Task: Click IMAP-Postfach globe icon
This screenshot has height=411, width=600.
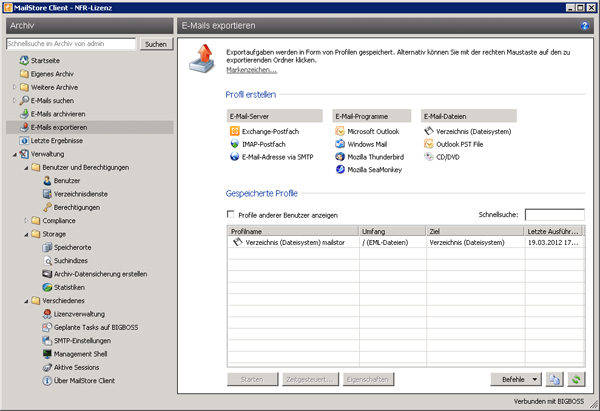Action: pyautogui.click(x=235, y=144)
